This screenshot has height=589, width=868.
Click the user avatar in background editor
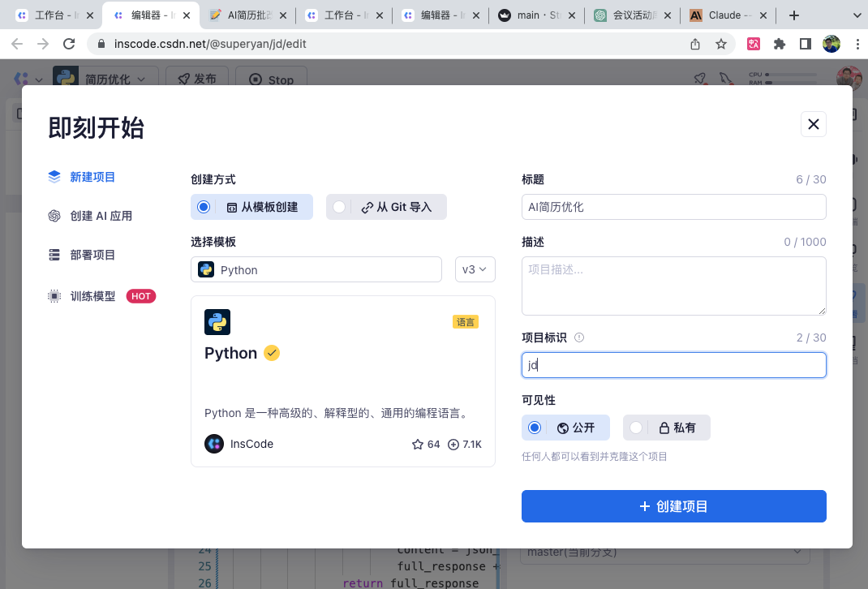pos(849,78)
